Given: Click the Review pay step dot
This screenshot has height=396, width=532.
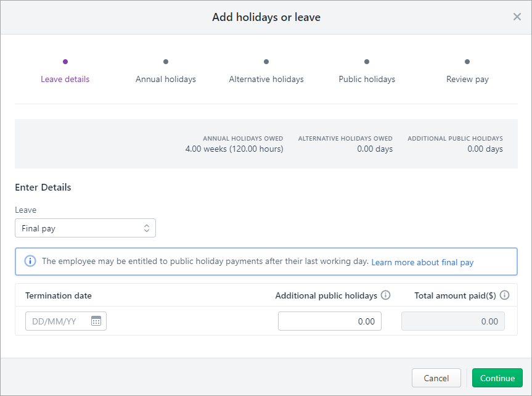Looking at the screenshot, I should 467,62.
